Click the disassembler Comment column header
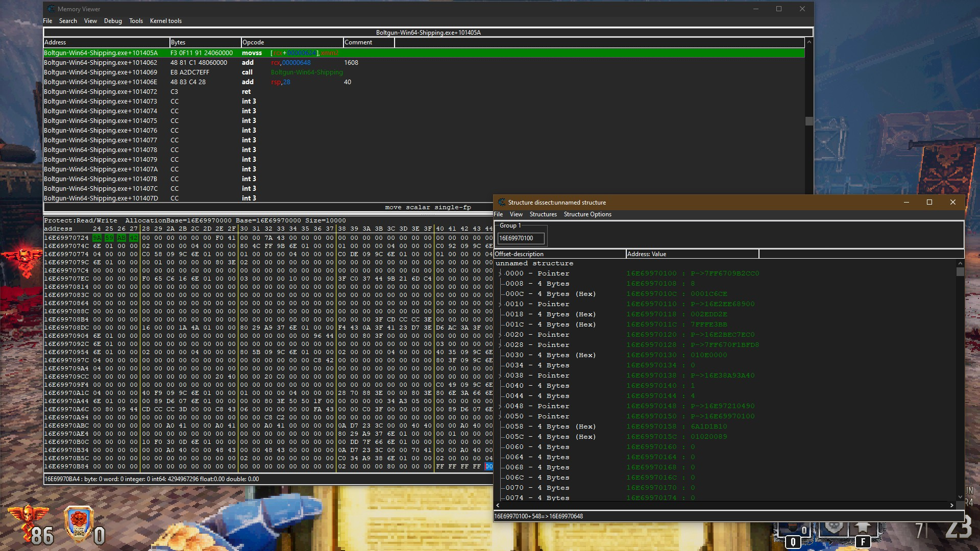The width and height of the screenshot is (980, 551). [369, 42]
